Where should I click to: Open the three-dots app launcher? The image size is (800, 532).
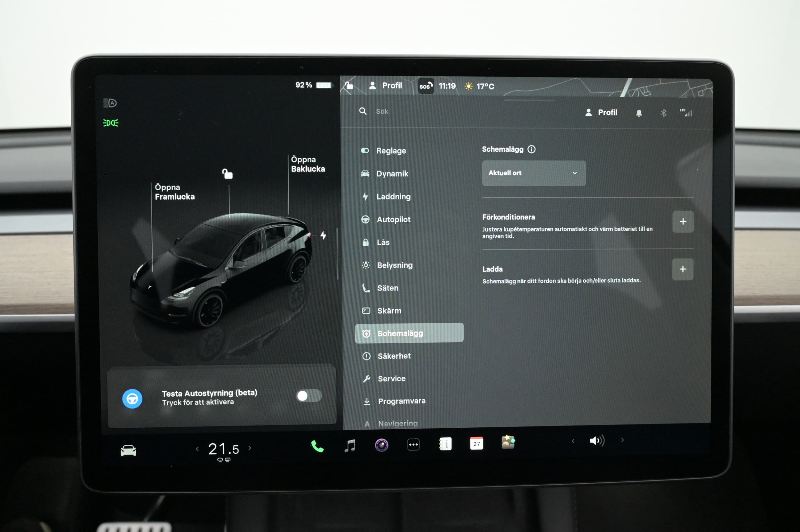pos(413,444)
